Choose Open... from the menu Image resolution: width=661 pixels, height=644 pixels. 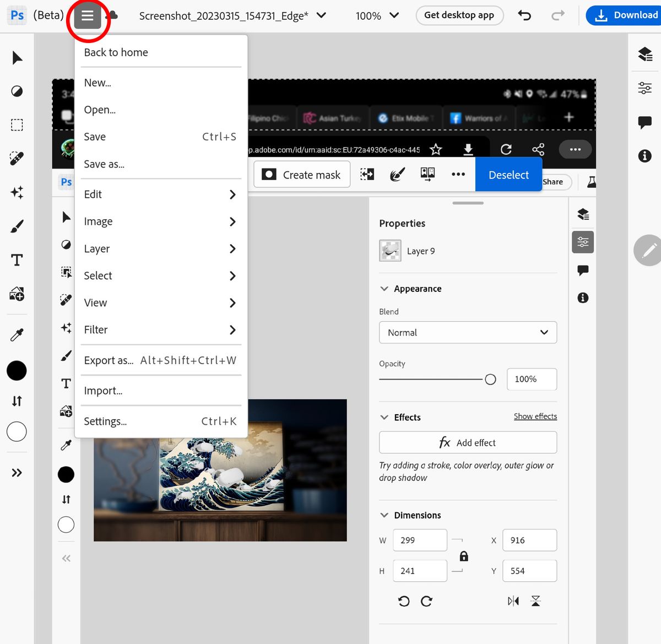click(x=161, y=110)
